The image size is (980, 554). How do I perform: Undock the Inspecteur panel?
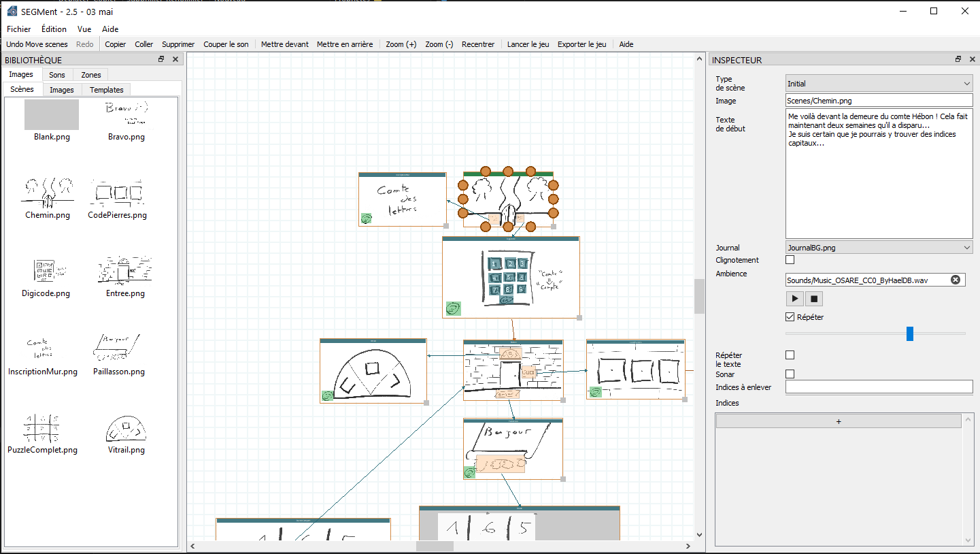pos(958,60)
